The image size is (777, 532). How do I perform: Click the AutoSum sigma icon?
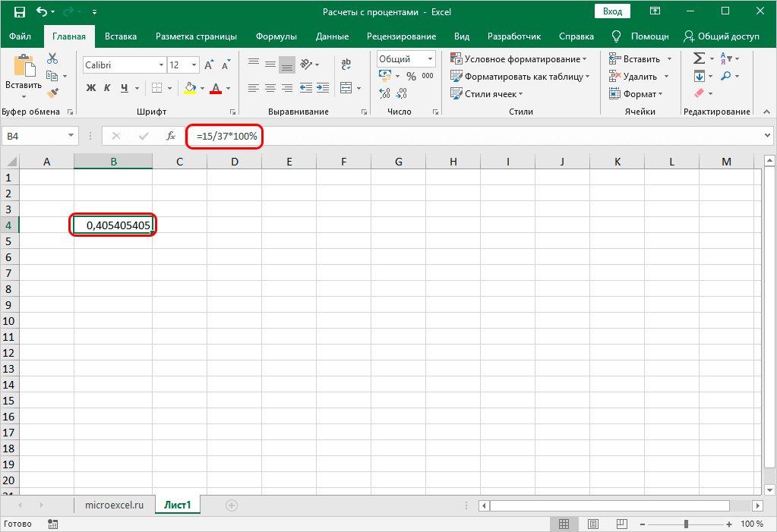[x=699, y=58]
